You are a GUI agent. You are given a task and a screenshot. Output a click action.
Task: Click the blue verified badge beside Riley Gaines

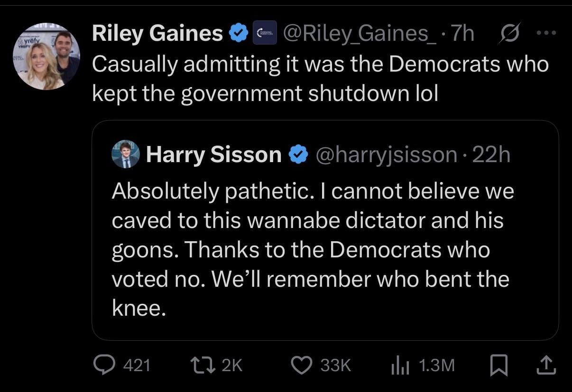pos(238,34)
